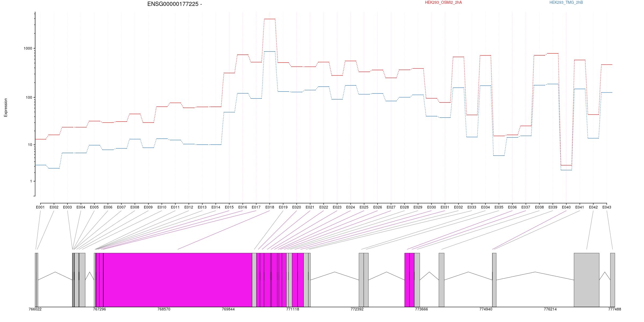This screenshot has width=644, height=322.
Task: Click the E002 exon axis label
Action: click(x=54, y=207)
